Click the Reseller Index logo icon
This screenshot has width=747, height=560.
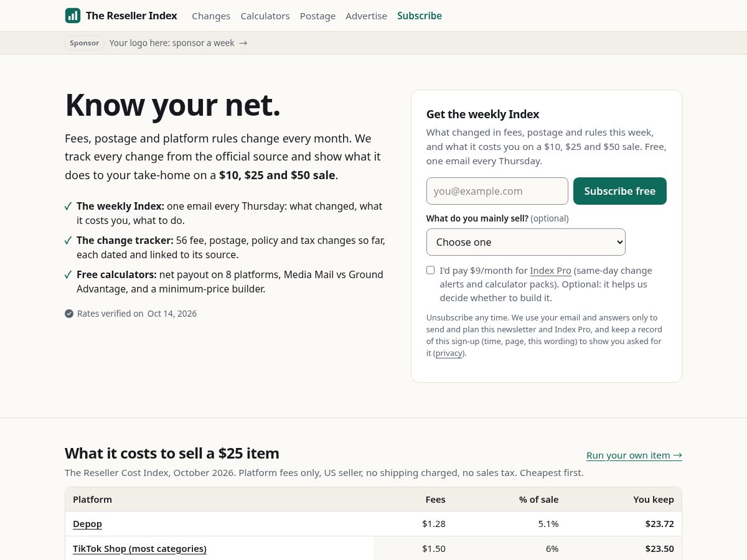pos(73,16)
